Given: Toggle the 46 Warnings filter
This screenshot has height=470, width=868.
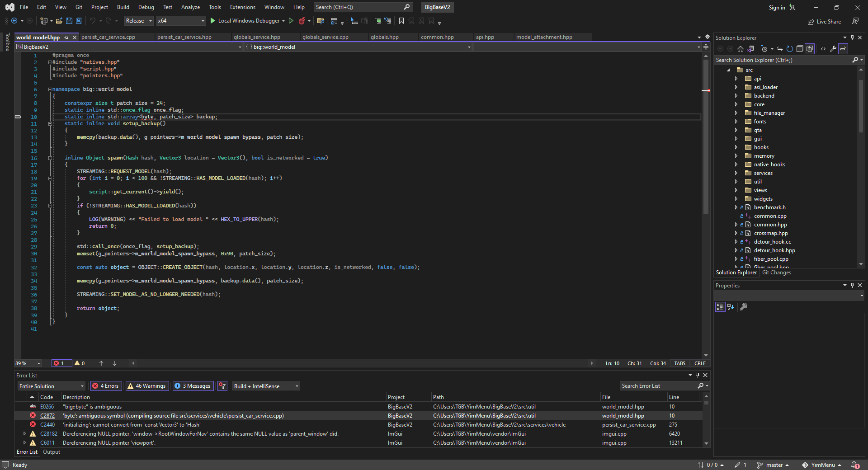Looking at the screenshot, I should pyautogui.click(x=147, y=386).
